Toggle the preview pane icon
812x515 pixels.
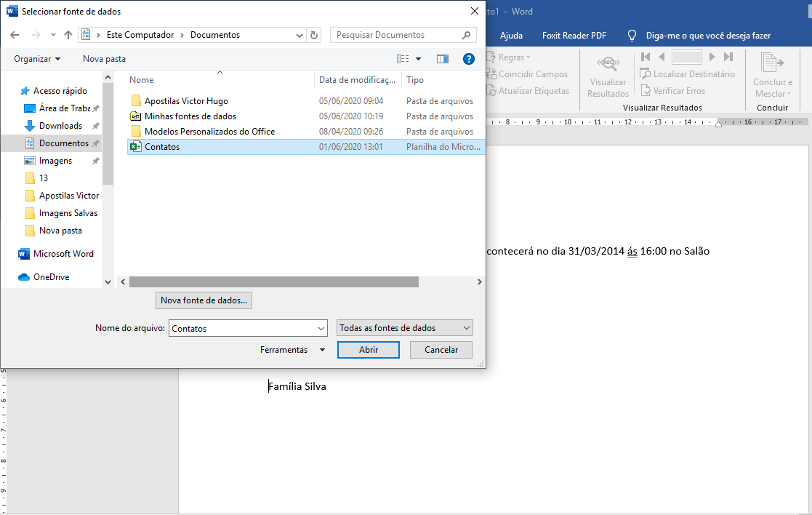point(442,59)
